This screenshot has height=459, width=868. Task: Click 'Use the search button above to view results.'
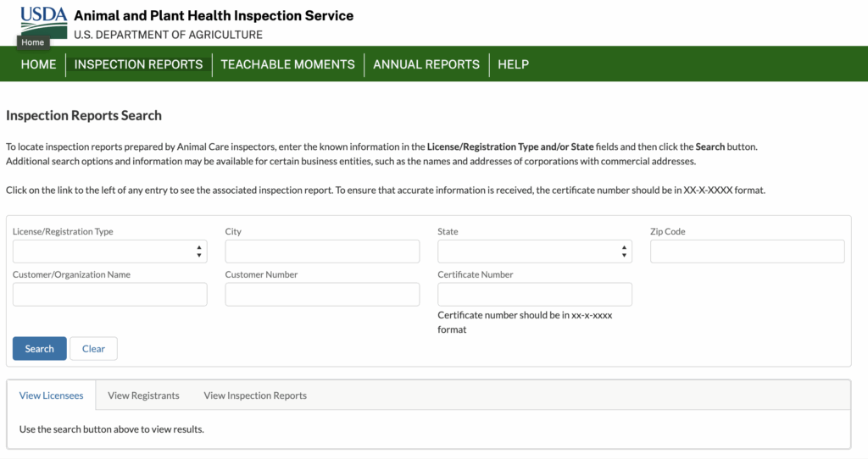pyautogui.click(x=112, y=429)
